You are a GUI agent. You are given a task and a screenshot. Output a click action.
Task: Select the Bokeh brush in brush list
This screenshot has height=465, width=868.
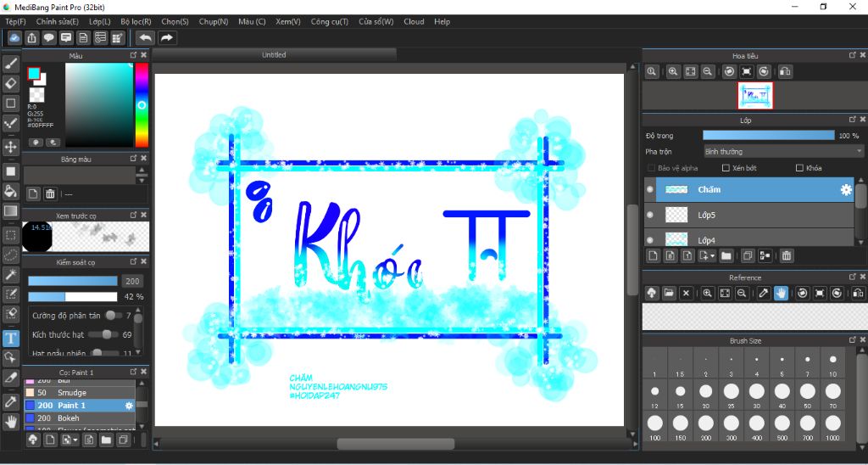point(79,417)
